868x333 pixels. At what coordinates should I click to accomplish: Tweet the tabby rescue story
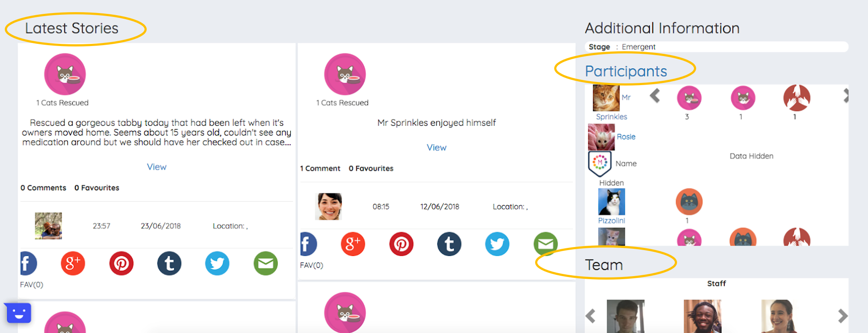click(217, 264)
